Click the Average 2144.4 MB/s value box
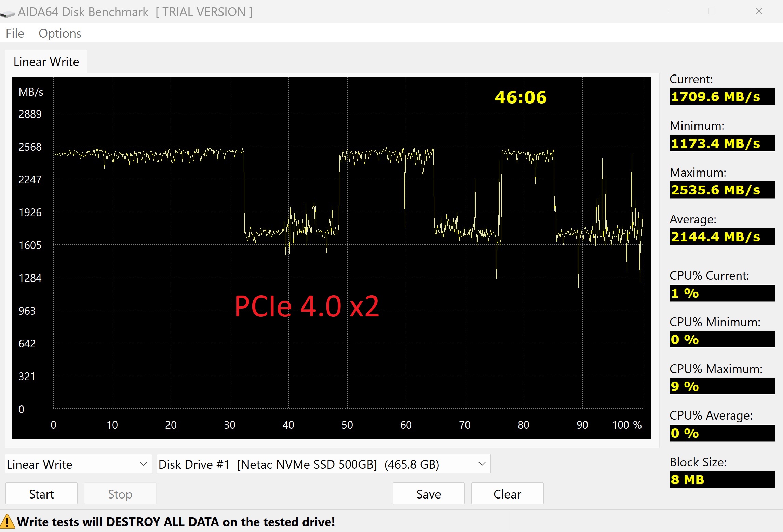 coord(721,237)
